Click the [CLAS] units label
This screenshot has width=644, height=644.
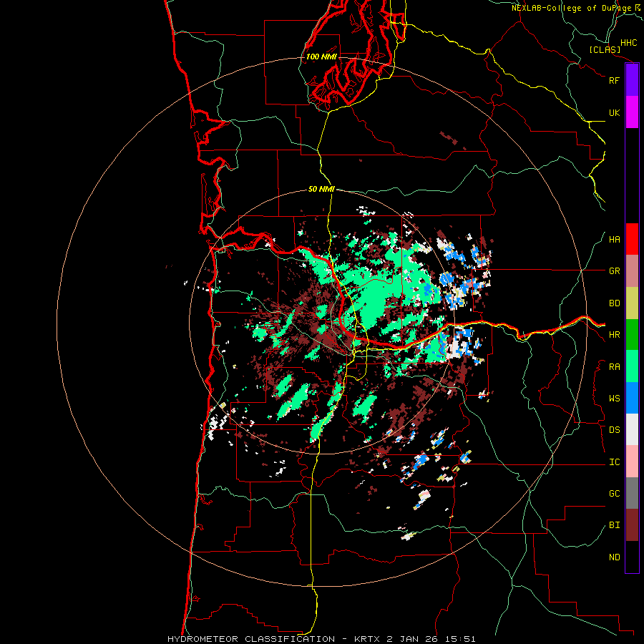pyautogui.click(x=605, y=49)
